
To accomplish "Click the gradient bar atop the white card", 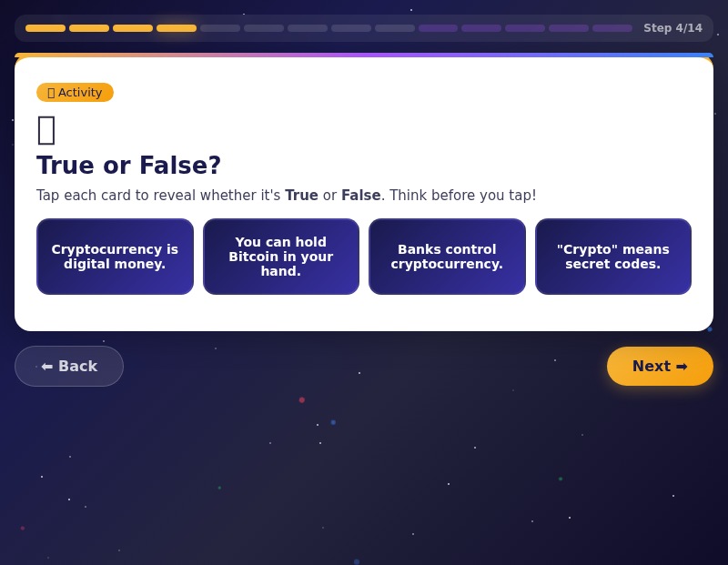I will [364, 56].
